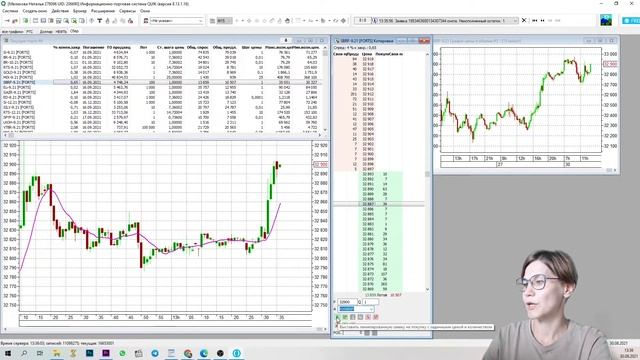Open the Система menu
The image size is (640, 360).
click(10, 11)
